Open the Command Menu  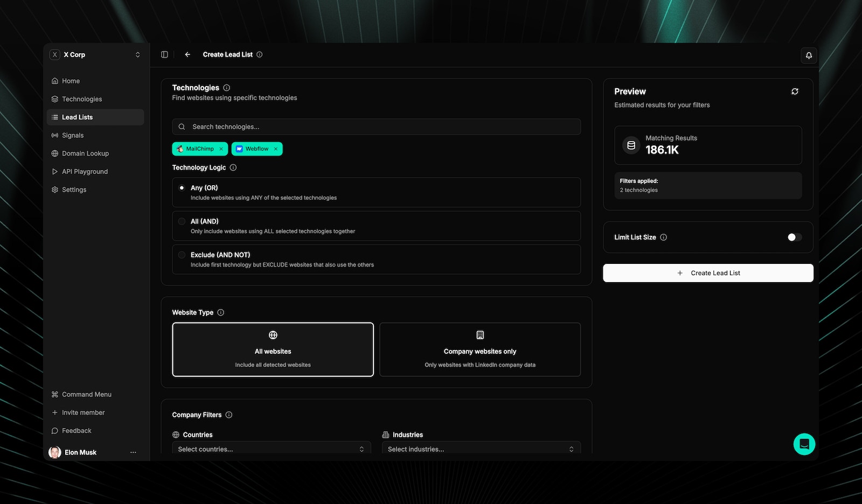[86, 394]
